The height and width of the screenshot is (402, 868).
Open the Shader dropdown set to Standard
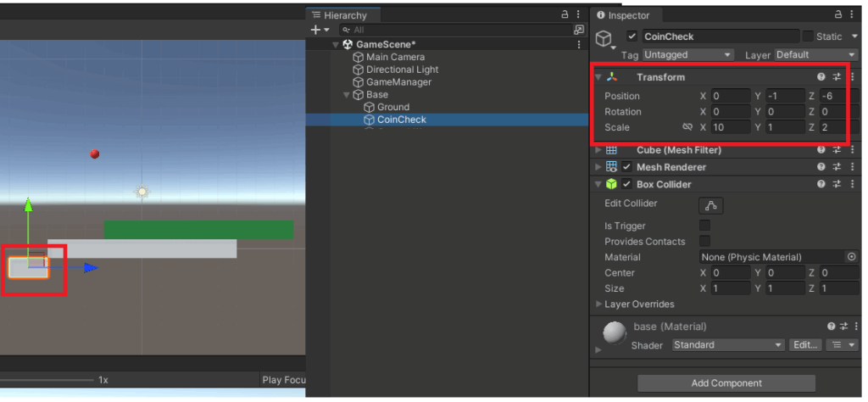pyautogui.click(x=728, y=345)
